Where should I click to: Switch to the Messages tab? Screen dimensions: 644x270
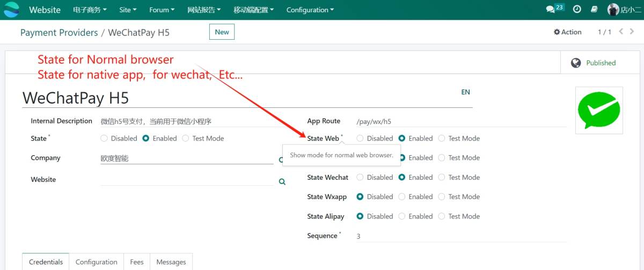(171, 262)
